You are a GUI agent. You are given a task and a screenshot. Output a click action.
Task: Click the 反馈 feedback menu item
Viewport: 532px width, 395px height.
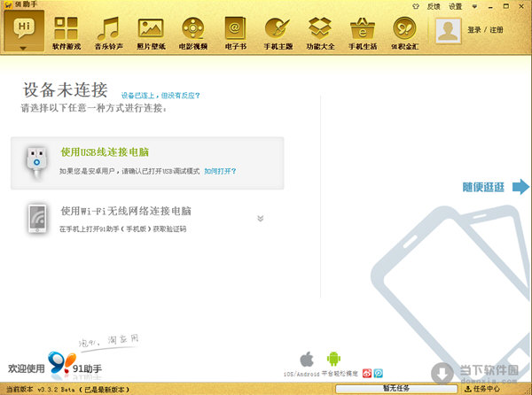pos(433,6)
